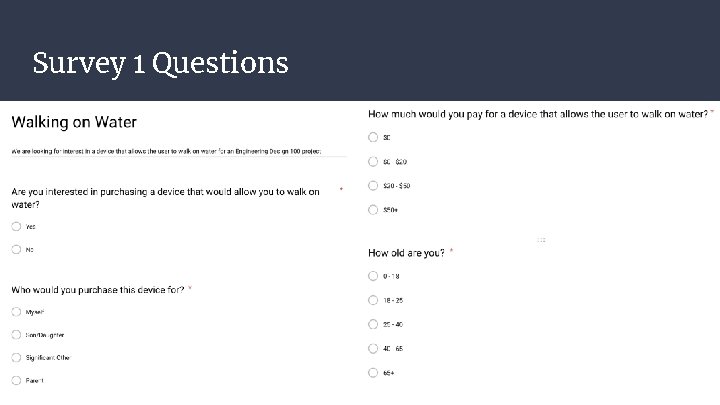Viewport: 720px width, 405px height.
Task: Select the Significant Other option
Action: pos(16,357)
